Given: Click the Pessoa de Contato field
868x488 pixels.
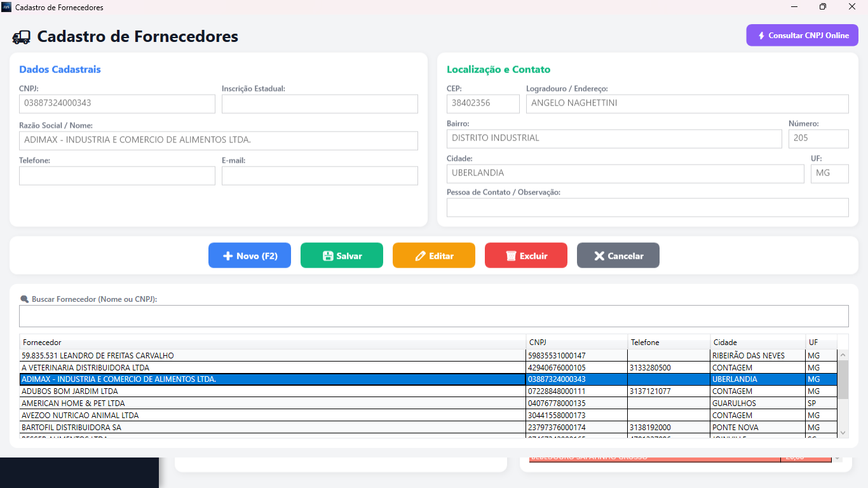Looking at the screenshot, I should click(x=647, y=207).
